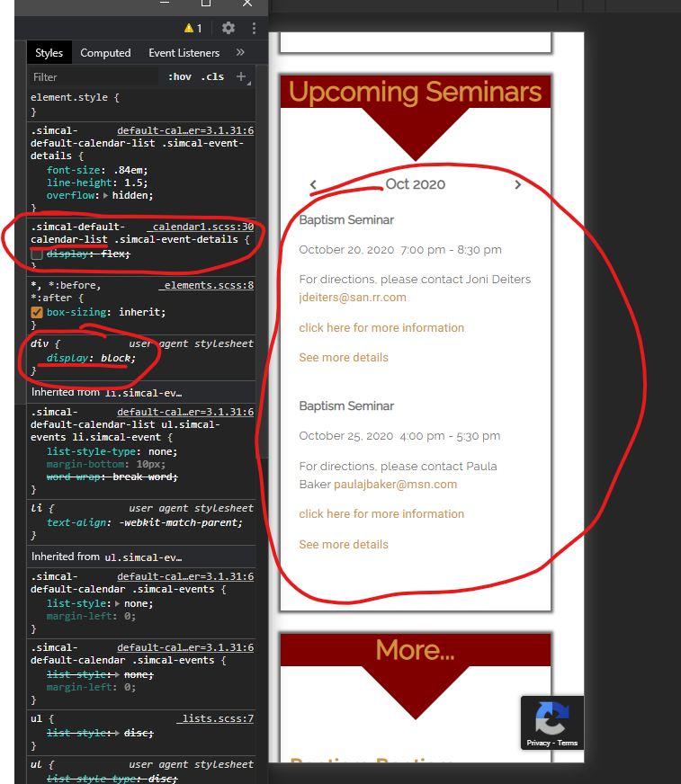The width and height of the screenshot is (681, 784).
Task: Click the jdeiters@san.rr.com email link
Action: tap(353, 298)
